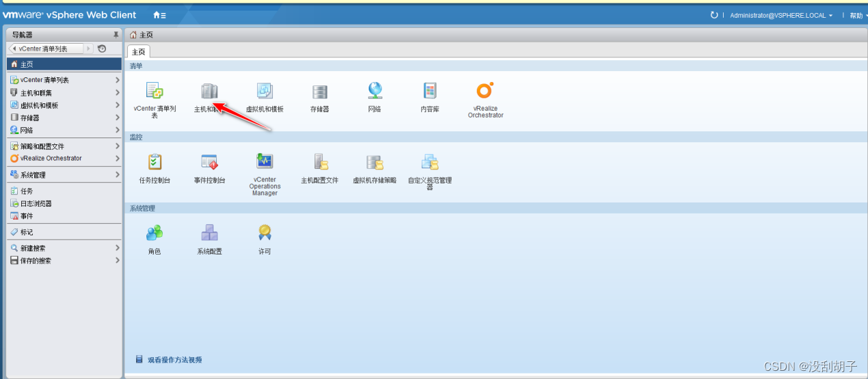Open 系统配置 icon

[x=209, y=233]
